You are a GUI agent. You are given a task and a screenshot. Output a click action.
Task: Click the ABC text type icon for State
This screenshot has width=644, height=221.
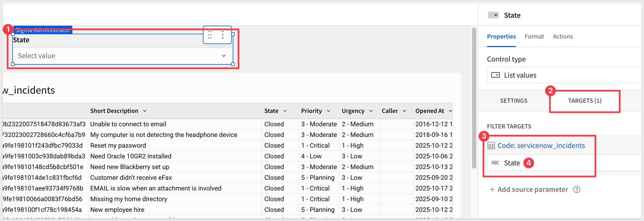pos(495,163)
